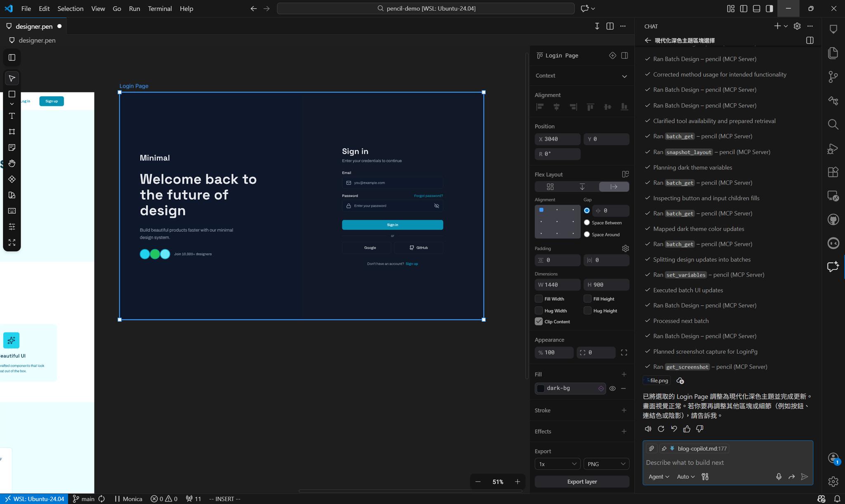Click the Export layer button
This screenshot has width=845, height=504.
coord(582,481)
